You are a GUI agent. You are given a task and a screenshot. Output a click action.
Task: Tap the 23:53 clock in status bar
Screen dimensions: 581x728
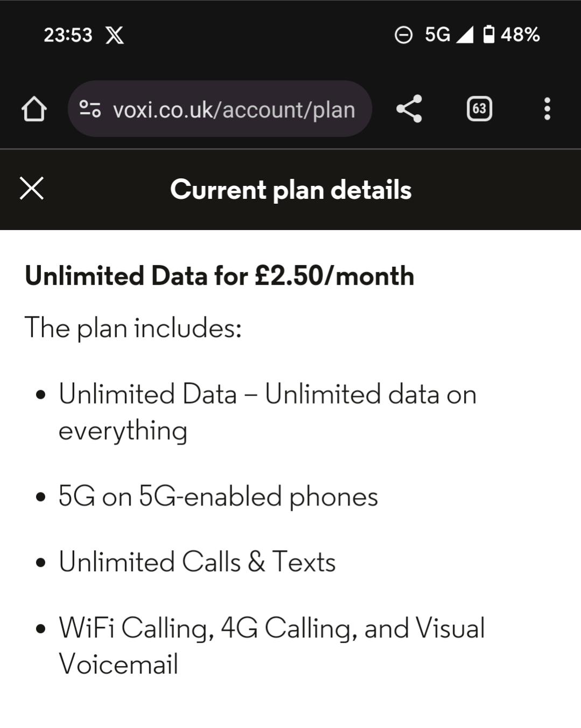pos(68,35)
